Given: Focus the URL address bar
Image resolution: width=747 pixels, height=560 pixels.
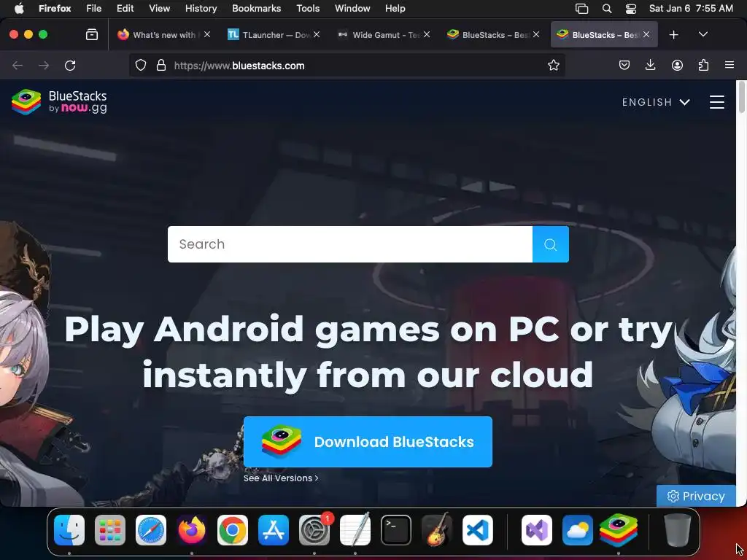Looking at the screenshot, I should coord(357,65).
